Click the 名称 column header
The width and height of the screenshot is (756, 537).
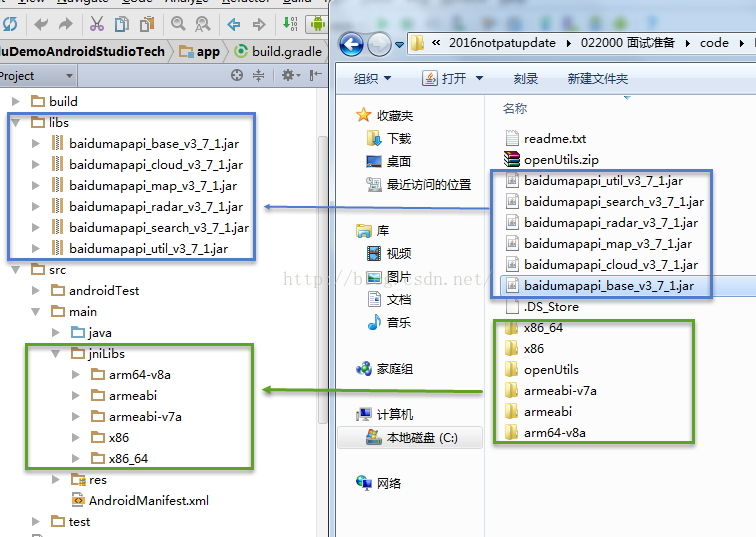515,108
